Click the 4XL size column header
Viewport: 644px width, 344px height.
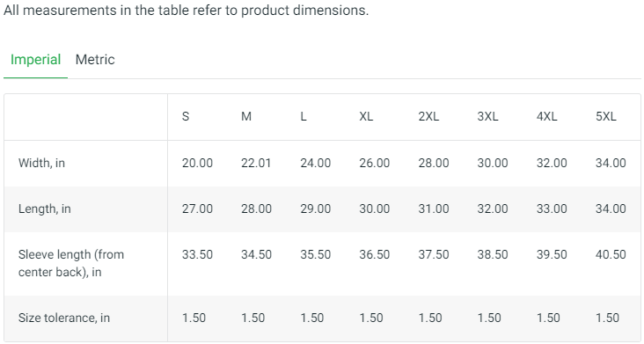click(546, 117)
